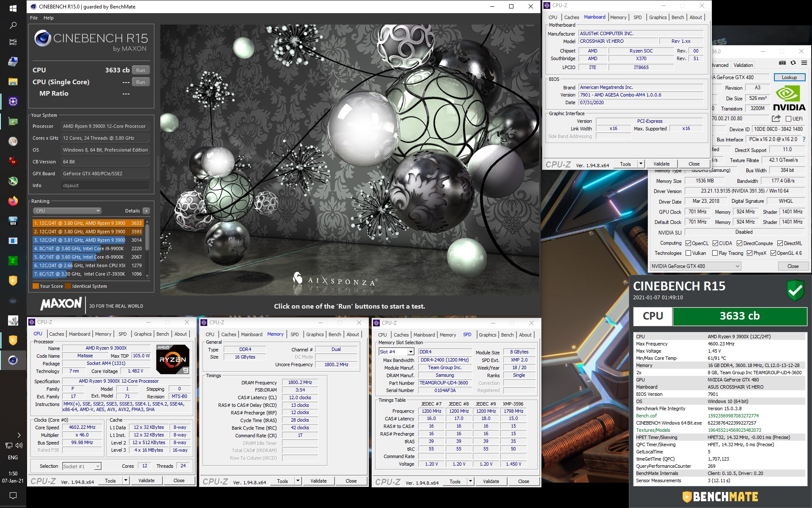Open the File menu in Cinebench

[x=34, y=18]
